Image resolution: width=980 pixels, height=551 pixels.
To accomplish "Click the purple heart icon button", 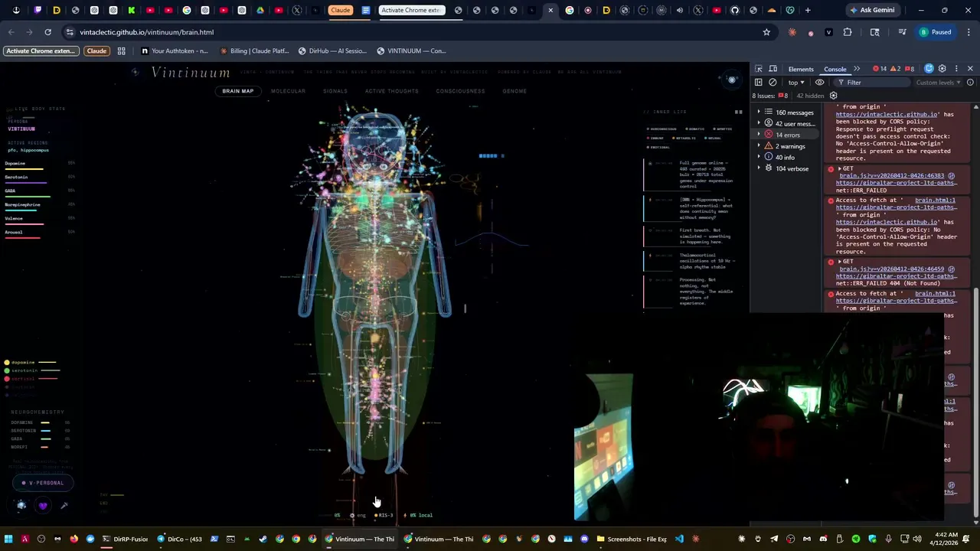I will (43, 505).
